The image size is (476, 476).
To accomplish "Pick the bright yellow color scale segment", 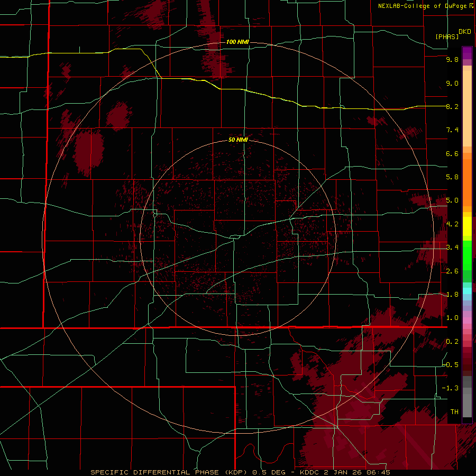I will [x=467, y=226].
